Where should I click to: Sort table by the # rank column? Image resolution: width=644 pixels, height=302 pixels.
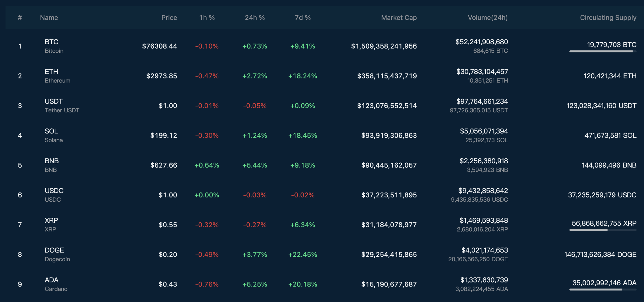click(20, 18)
